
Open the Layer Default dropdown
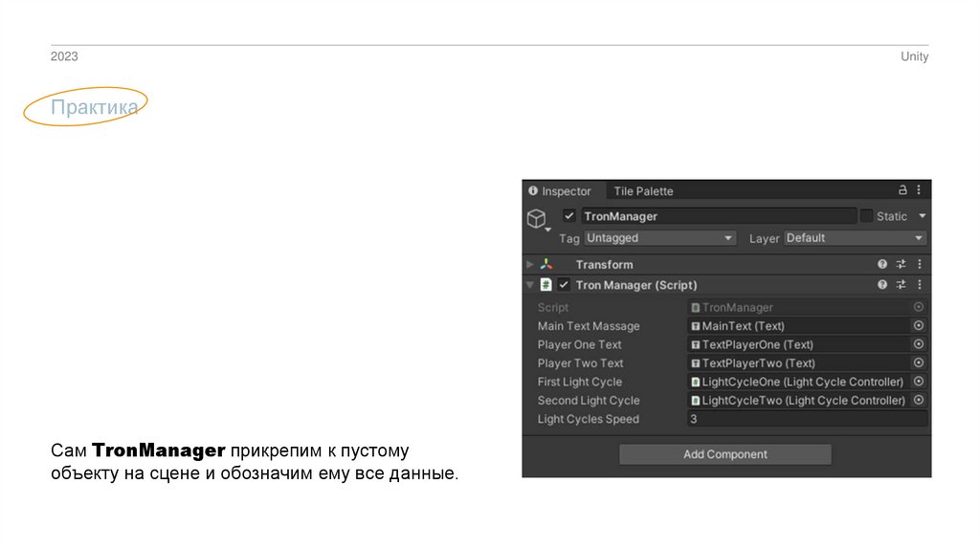855,238
